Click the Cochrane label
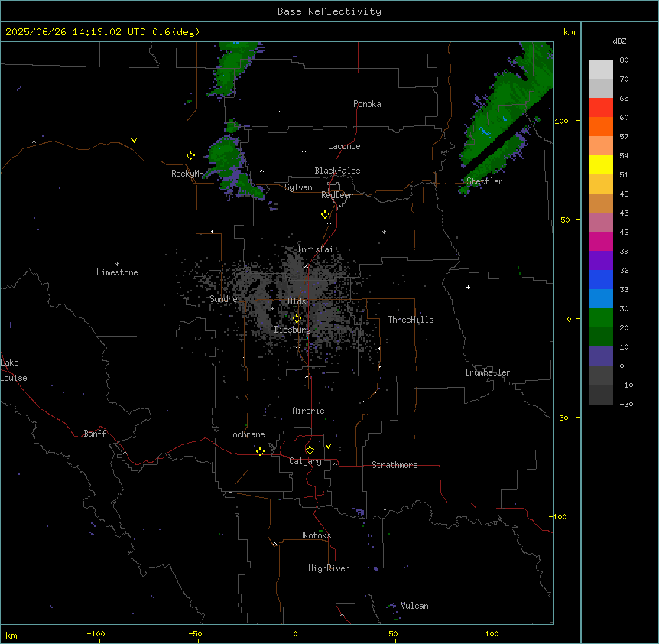Viewport: 659px width, 644px height. [x=246, y=434]
